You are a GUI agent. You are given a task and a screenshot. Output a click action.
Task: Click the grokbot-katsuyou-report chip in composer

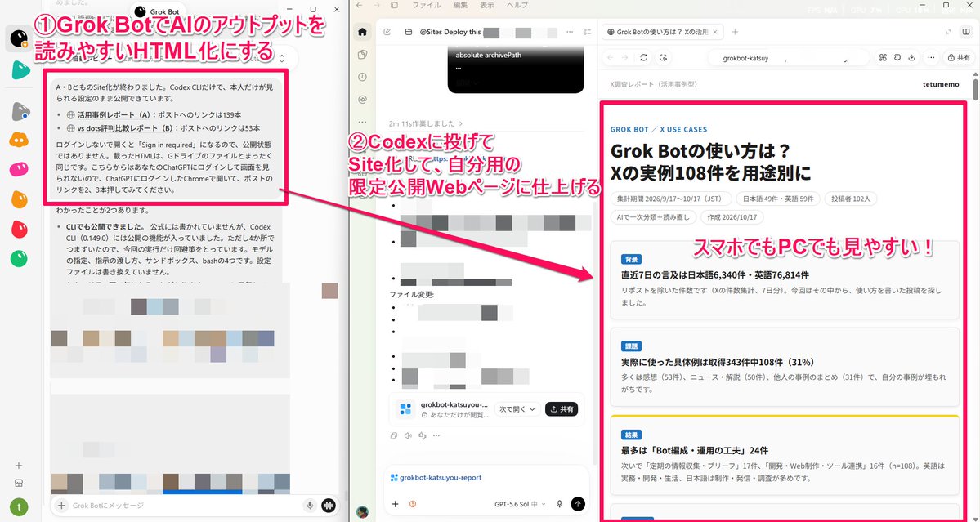[436, 478]
